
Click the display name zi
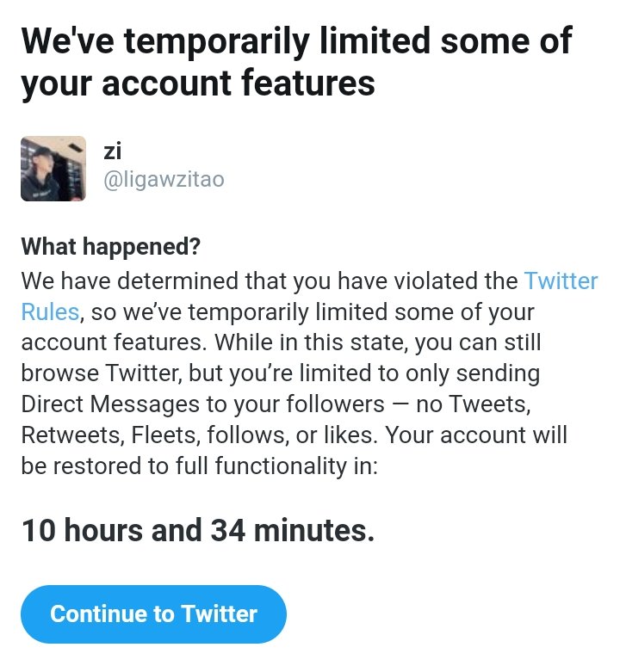click(112, 151)
